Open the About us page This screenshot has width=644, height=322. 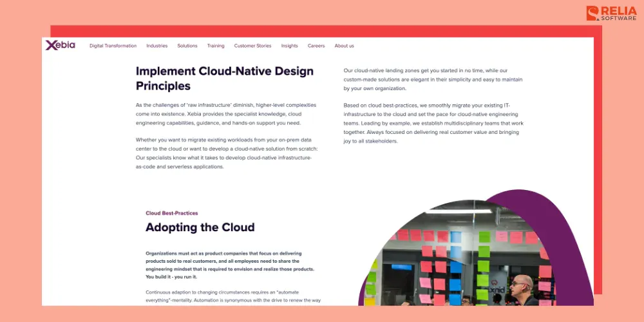[x=344, y=46]
